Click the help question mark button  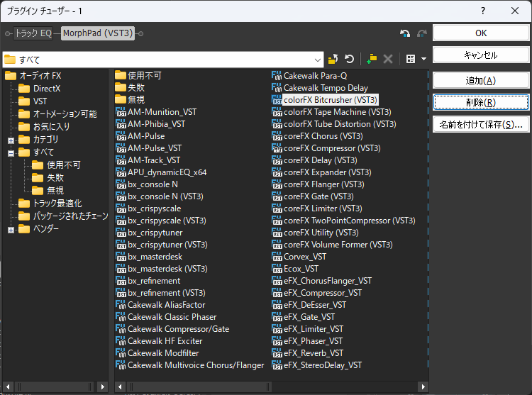(x=483, y=11)
